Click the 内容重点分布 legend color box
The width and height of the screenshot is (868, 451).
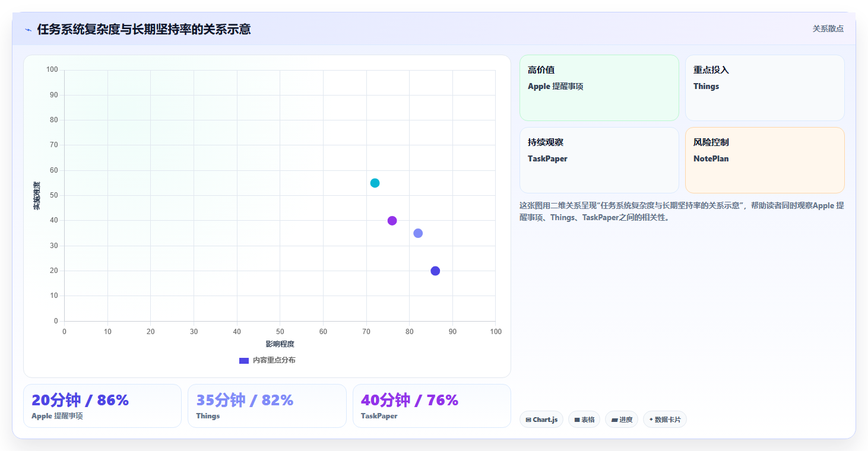[x=244, y=361]
